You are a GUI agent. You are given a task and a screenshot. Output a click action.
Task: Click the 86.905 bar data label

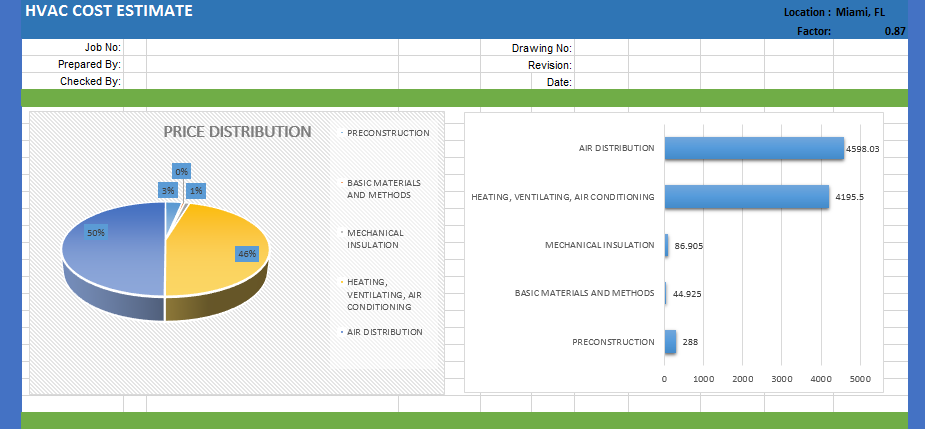point(688,245)
